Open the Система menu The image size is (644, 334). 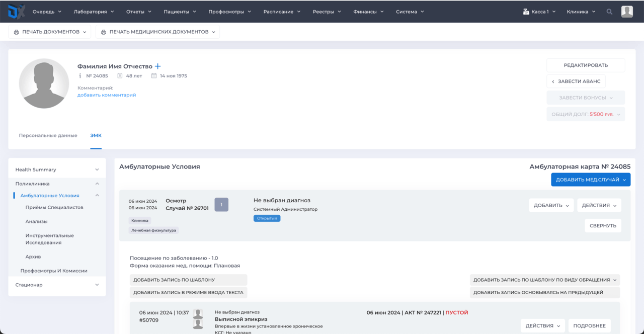(x=410, y=12)
